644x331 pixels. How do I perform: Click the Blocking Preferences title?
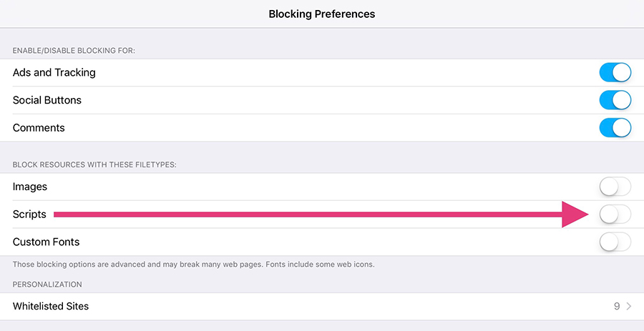[321, 14]
